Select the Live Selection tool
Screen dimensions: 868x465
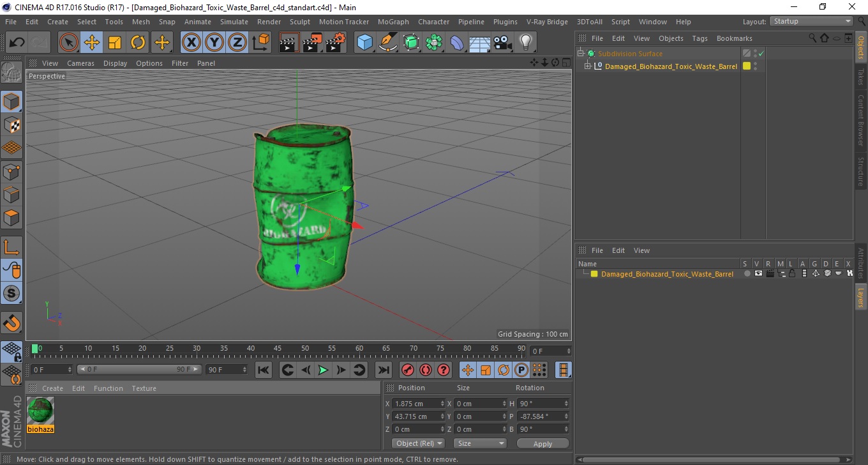(x=69, y=43)
